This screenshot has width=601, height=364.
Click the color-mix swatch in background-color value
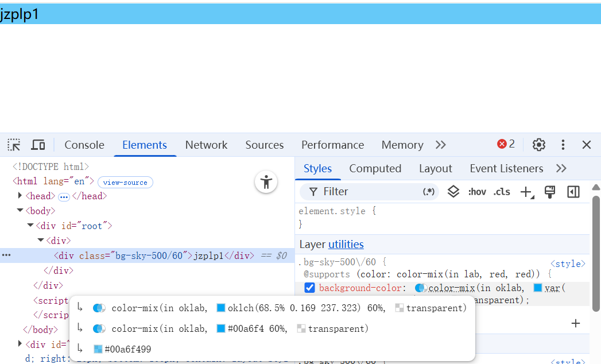click(421, 288)
